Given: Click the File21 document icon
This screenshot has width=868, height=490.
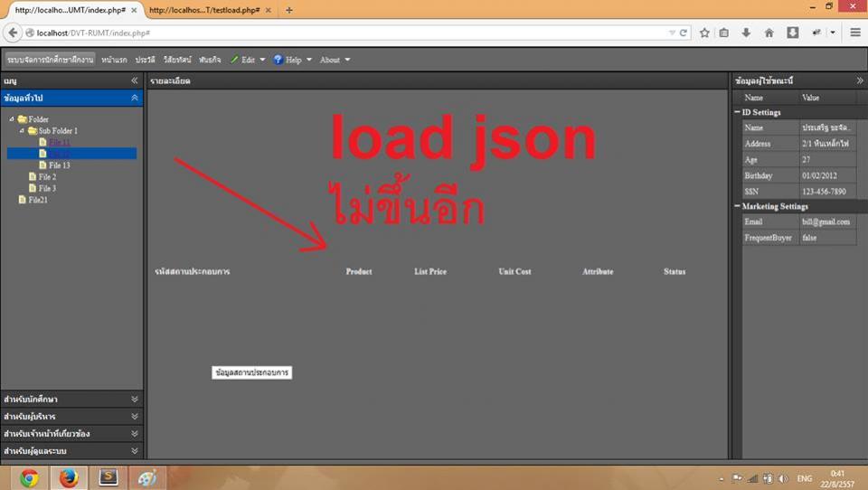Looking at the screenshot, I should (22, 199).
